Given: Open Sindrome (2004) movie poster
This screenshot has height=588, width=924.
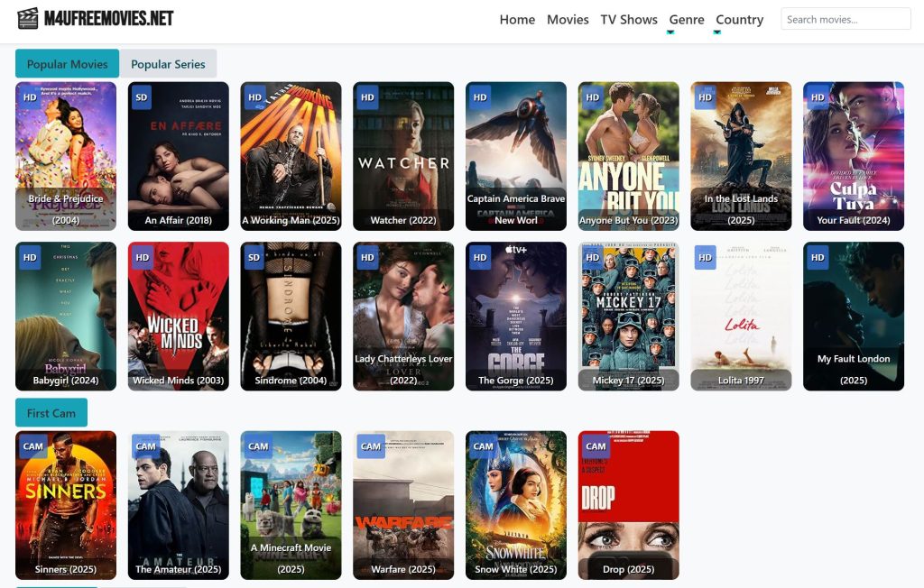Looking at the screenshot, I should coord(291,317).
